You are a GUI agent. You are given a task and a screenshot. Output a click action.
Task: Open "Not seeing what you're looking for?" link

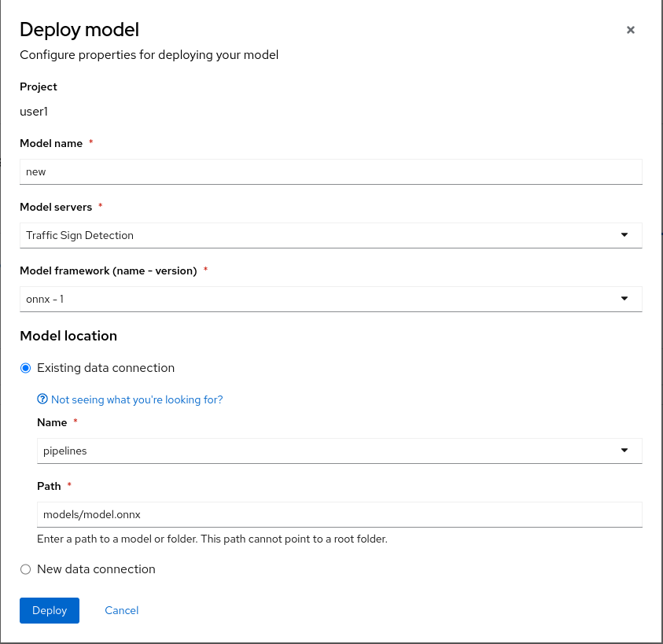pos(137,399)
